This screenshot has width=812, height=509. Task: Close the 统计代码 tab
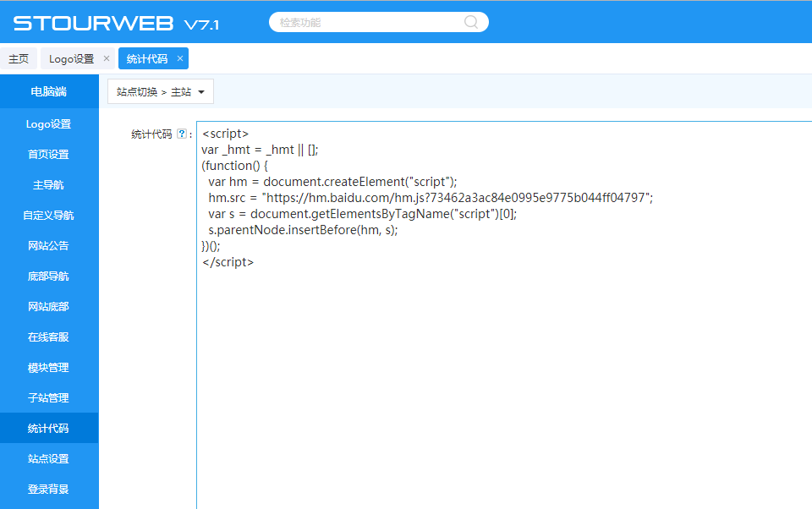pos(180,58)
